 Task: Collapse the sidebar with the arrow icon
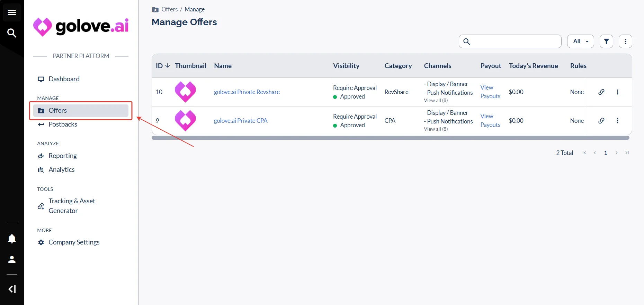click(12, 289)
